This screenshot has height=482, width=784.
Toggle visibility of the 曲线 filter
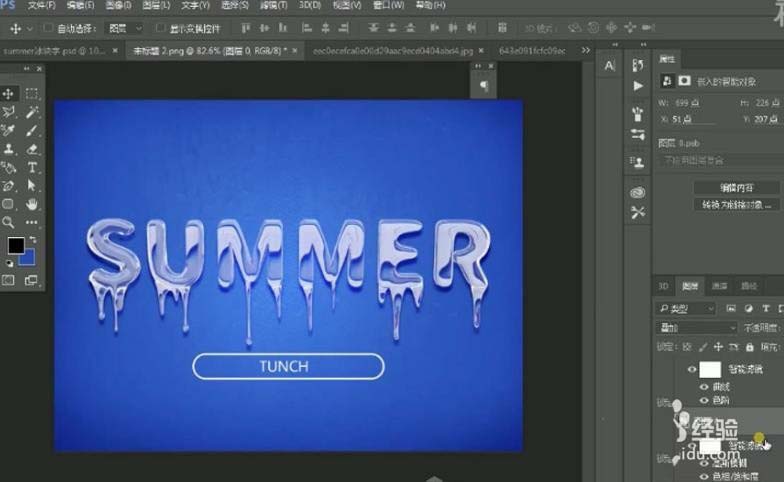pos(704,387)
